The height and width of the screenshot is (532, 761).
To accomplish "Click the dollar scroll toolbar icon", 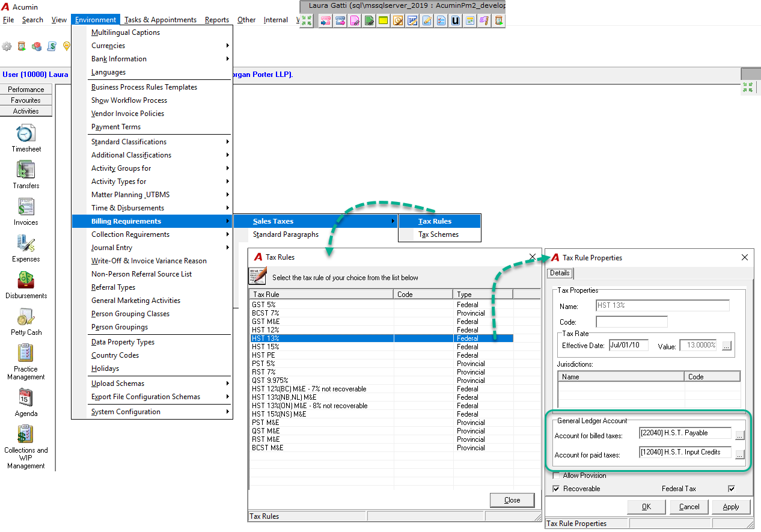I will pos(52,46).
